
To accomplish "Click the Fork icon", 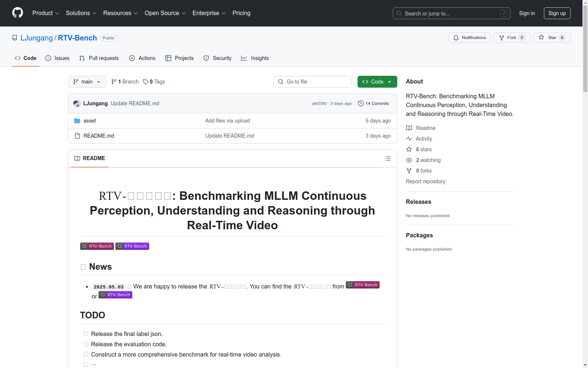I will [502, 38].
